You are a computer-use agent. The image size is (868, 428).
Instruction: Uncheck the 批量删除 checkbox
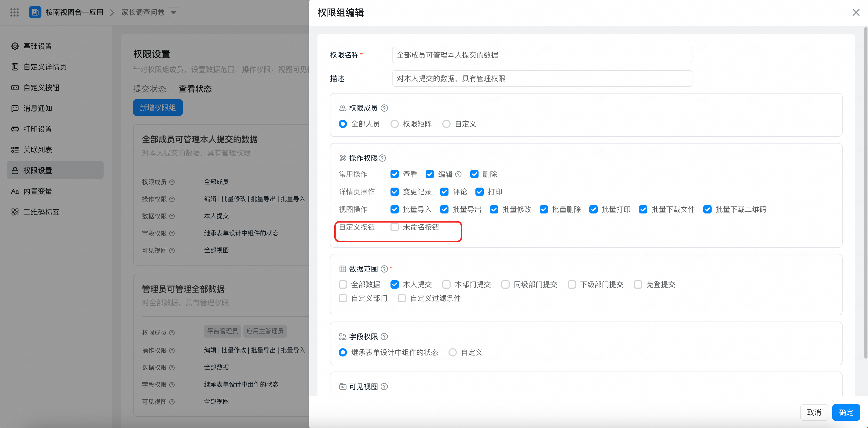click(x=544, y=210)
